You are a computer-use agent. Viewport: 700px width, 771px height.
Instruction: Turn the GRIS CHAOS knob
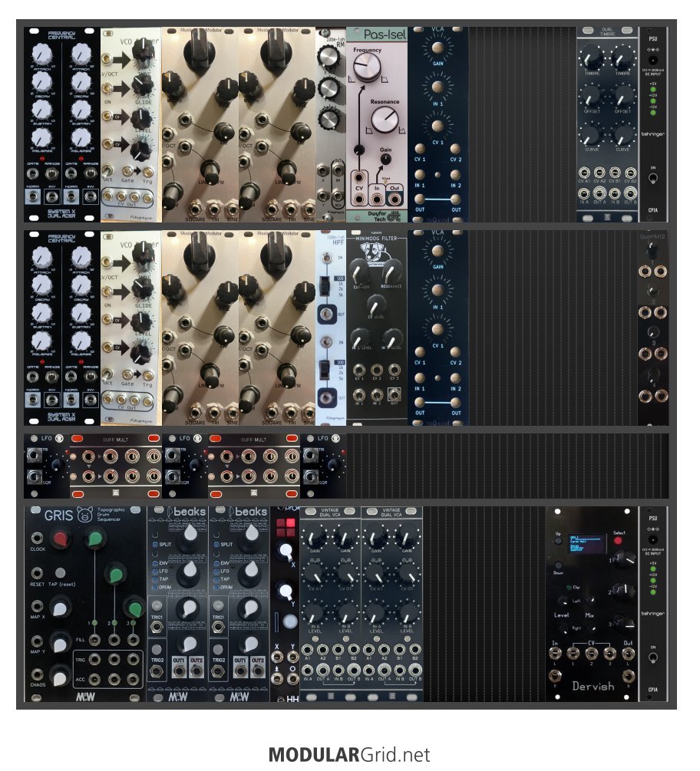pos(60,677)
